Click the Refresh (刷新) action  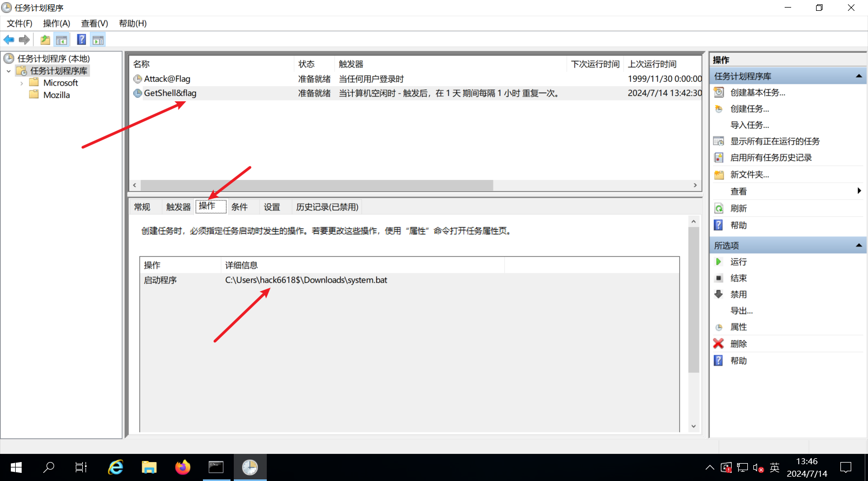pyautogui.click(x=738, y=209)
